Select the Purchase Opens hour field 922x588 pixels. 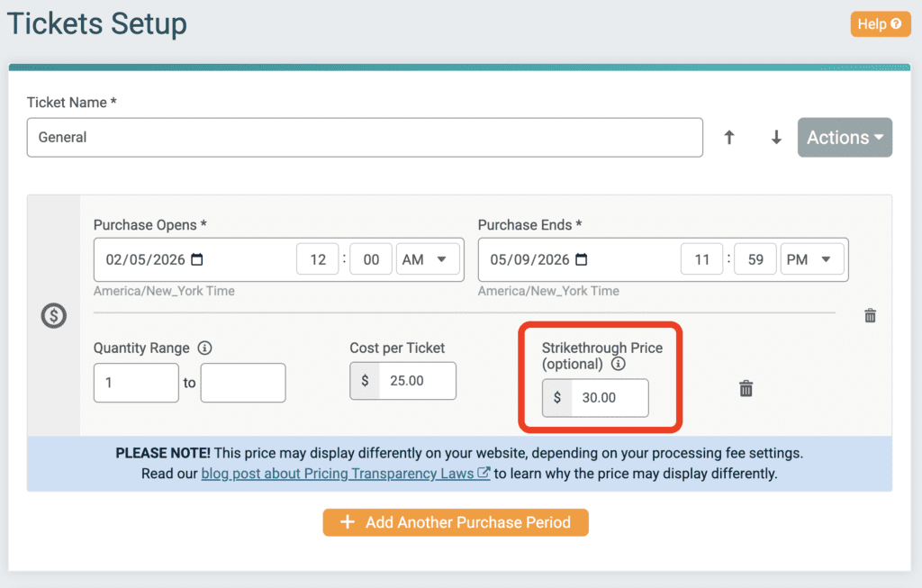318,259
